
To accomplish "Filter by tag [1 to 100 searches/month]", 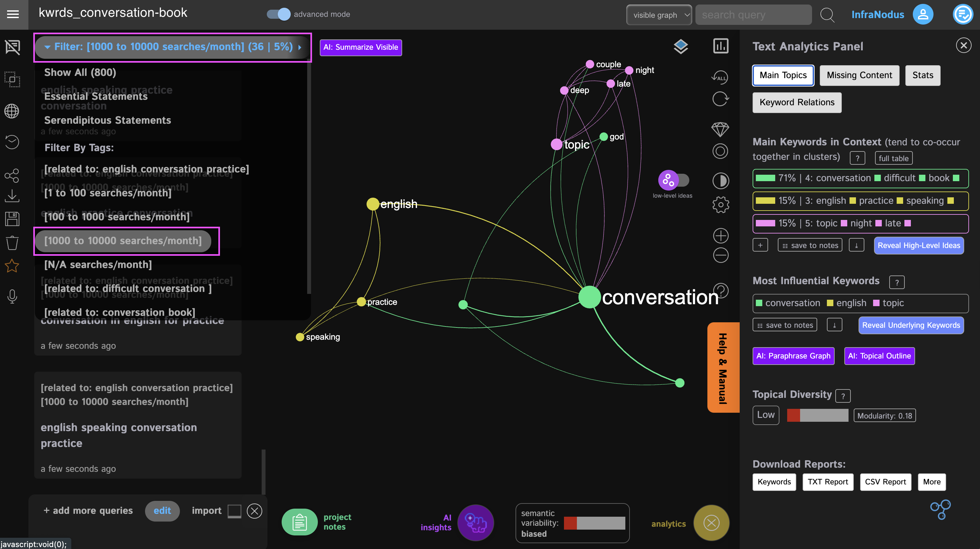I will 108,193.
